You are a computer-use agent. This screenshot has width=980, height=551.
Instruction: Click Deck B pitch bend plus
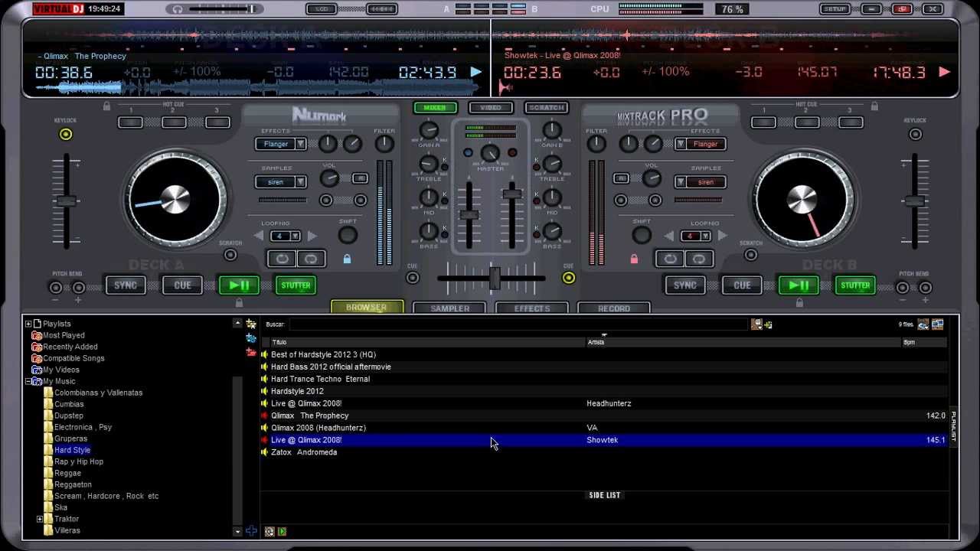(x=925, y=288)
